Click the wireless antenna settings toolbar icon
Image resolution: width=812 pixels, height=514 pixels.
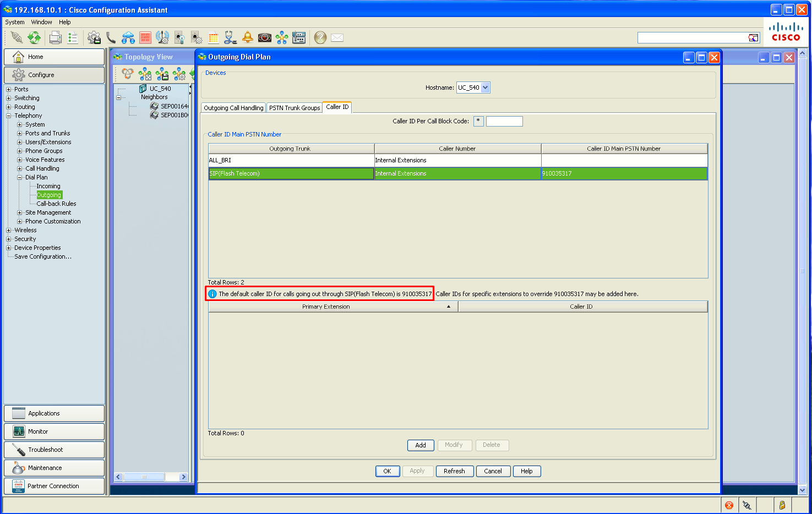click(x=162, y=37)
